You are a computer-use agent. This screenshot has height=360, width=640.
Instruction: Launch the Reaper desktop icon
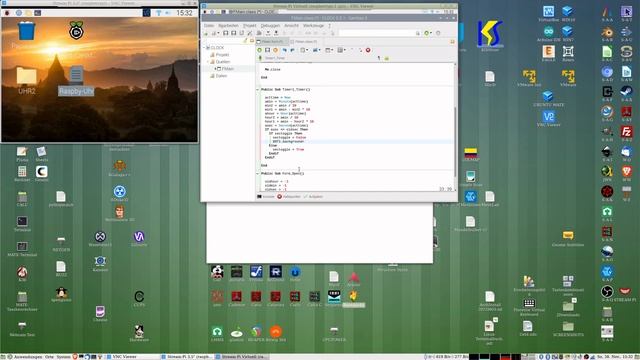click(256, 333)
